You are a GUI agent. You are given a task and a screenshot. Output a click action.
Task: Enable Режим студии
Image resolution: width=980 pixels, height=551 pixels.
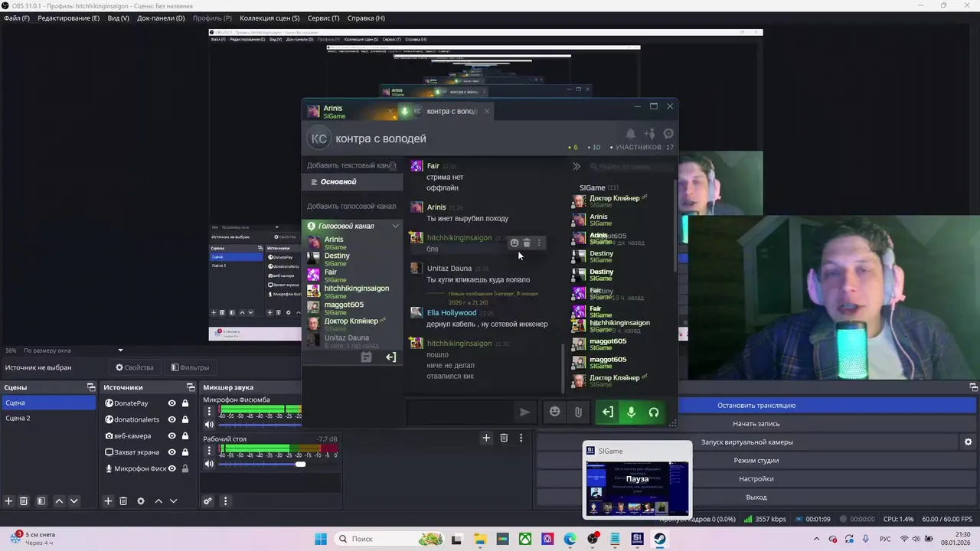(756, 460)
